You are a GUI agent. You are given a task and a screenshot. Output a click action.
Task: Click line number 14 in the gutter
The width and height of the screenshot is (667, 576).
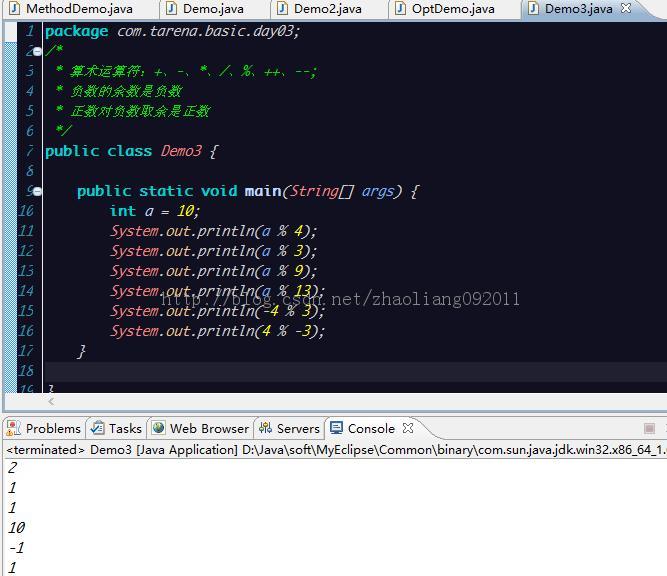[26, 291]
